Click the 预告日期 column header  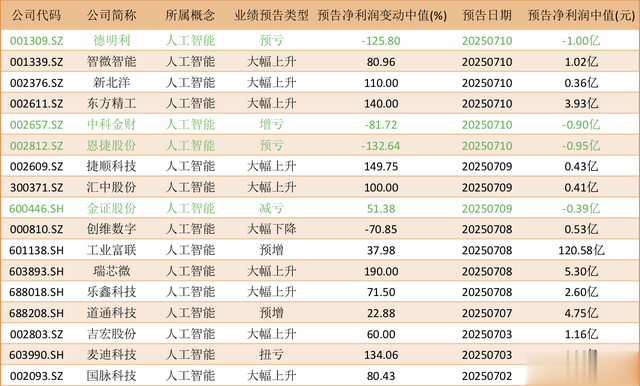tap(487, 16)
